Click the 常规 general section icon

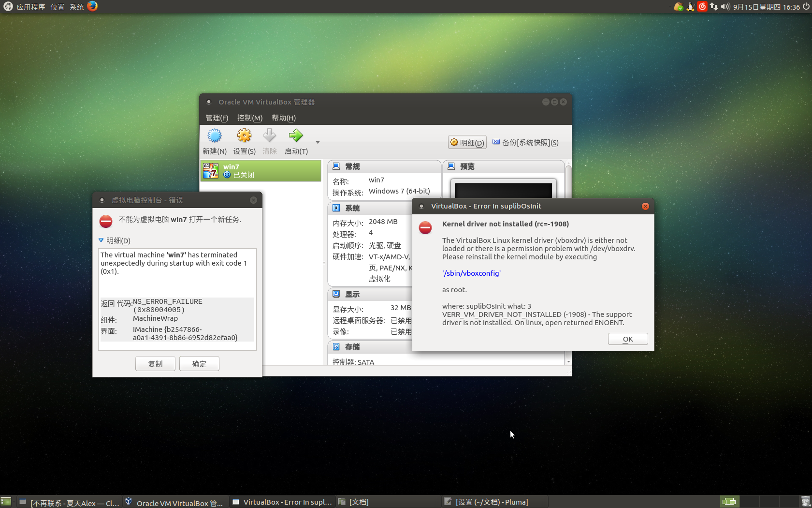coord(336,166)
